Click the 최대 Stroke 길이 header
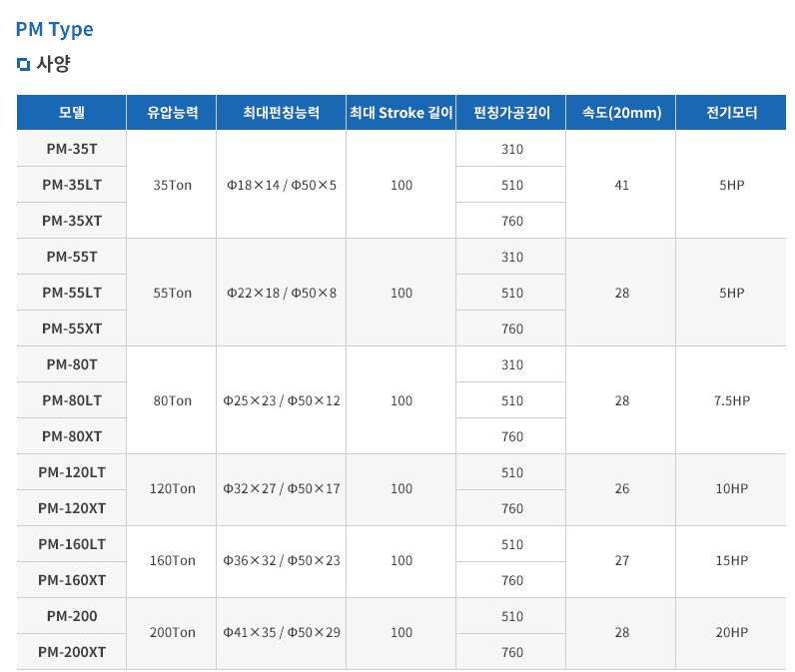Image resolution: width=795 pixels, height=672 pixels. 400,113
